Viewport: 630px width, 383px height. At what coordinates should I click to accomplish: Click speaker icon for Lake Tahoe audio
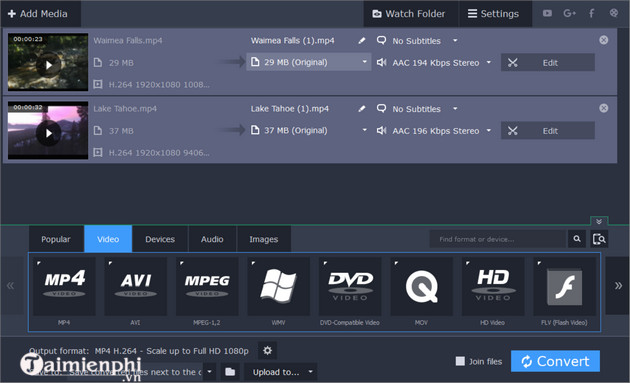click(x=381, y=131)
